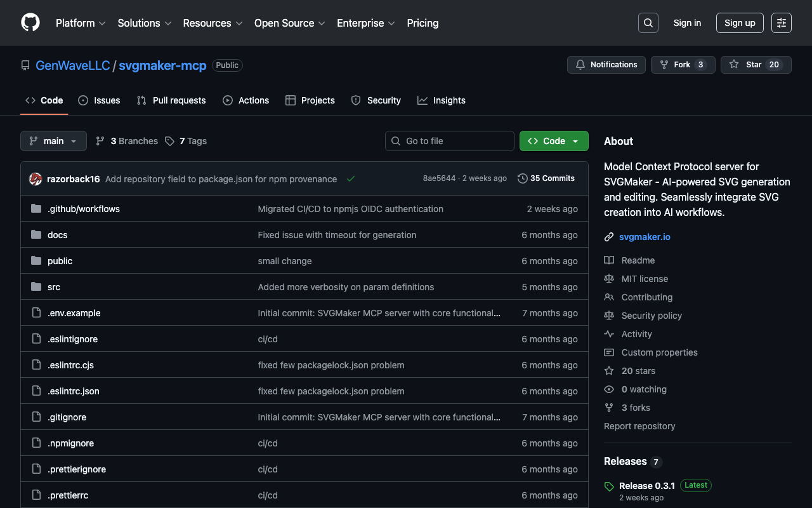
Task: Click the GitHub logo icon
Action: [30, 23]
